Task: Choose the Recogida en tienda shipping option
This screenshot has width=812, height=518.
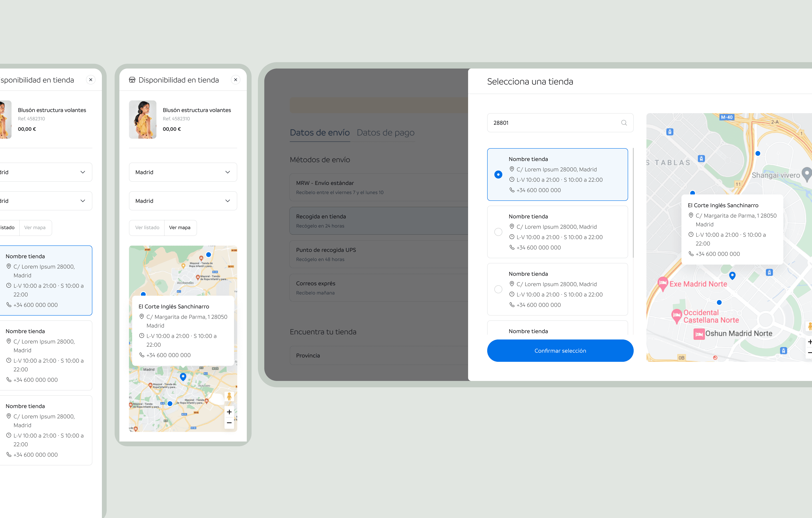Action: pyautogui.click(x=378, y=221)
